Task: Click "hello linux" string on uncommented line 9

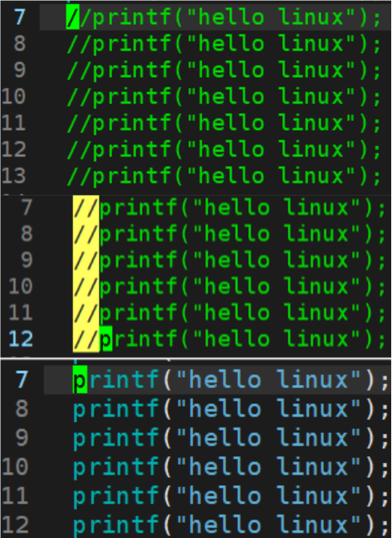Action: [x=269, y=438]
